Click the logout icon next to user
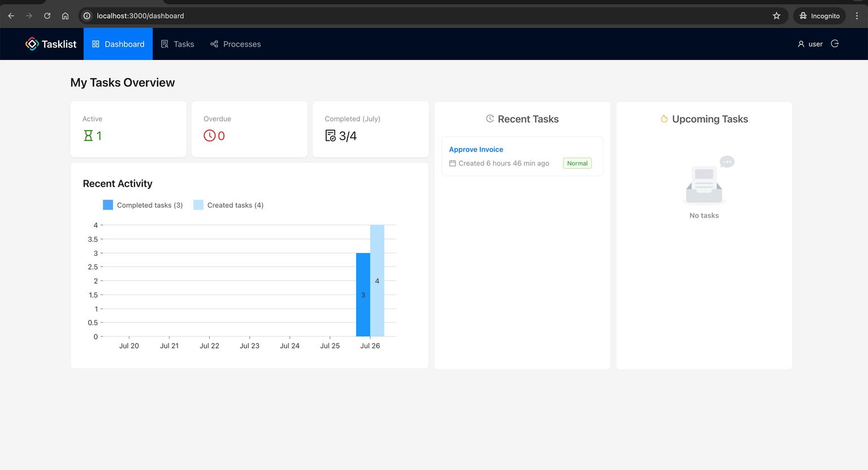 click(835, 43)
